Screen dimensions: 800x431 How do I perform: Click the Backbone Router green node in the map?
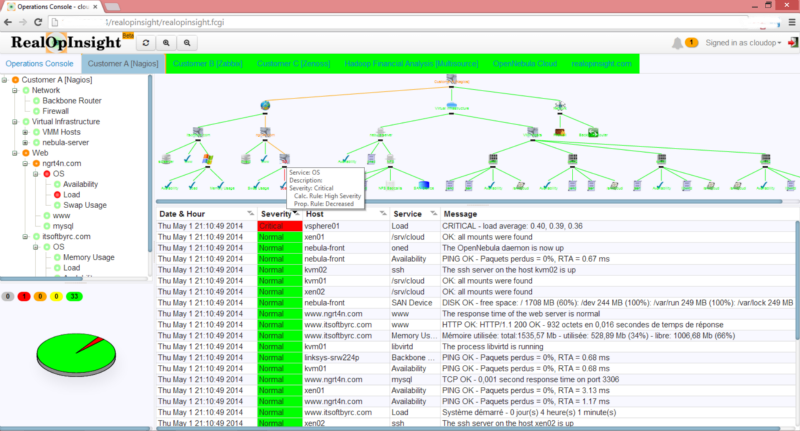(x=593, y=133)
